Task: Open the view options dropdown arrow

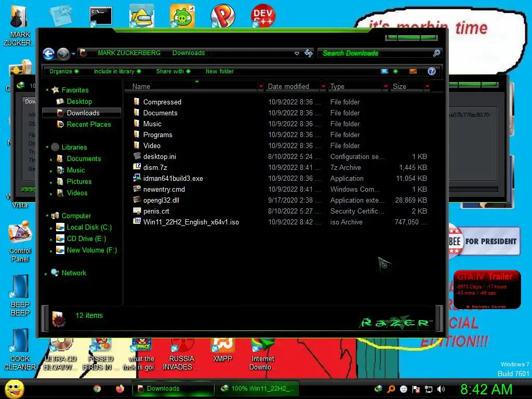Action: pos(395,71)
